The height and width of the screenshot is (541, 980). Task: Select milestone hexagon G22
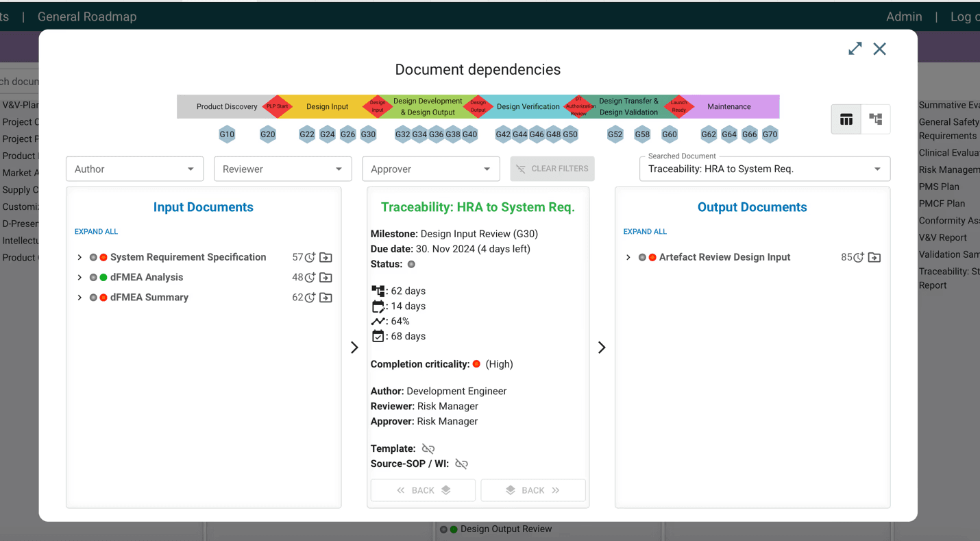tap(307, 134)
